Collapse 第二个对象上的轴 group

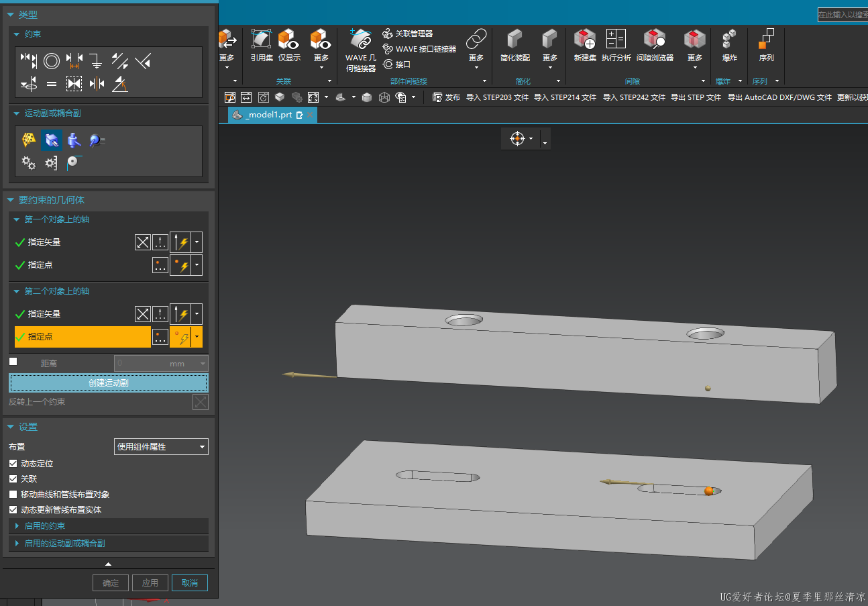point(17,291)
